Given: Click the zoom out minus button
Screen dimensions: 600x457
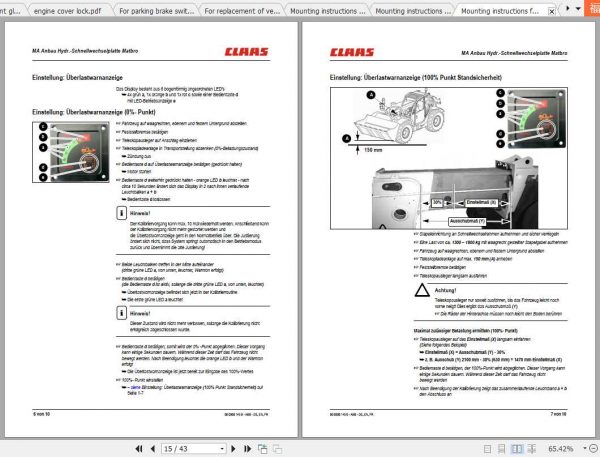Looking at the screenshot, I should click(x=594, y=448).
